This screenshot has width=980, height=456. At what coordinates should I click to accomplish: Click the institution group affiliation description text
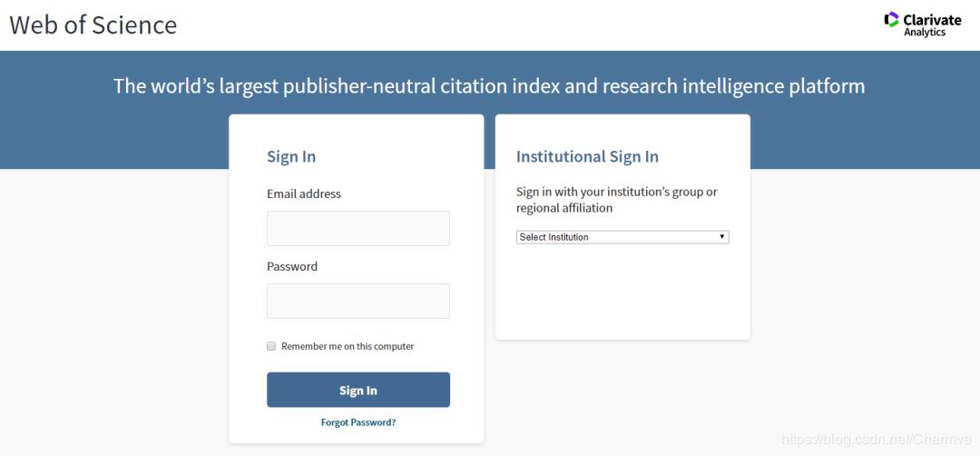[616, 200]
